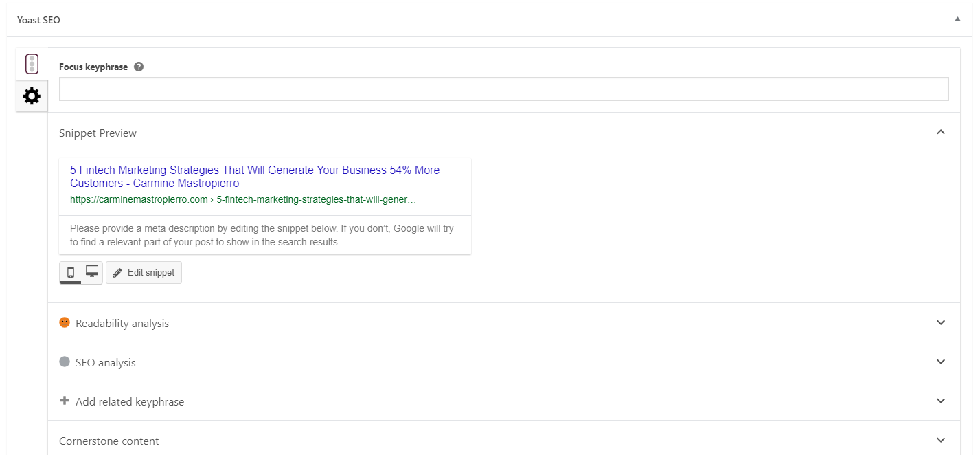Open the traffic light SEO tab
The width and height of the screenshot is (980, 455).
point(32,64)
